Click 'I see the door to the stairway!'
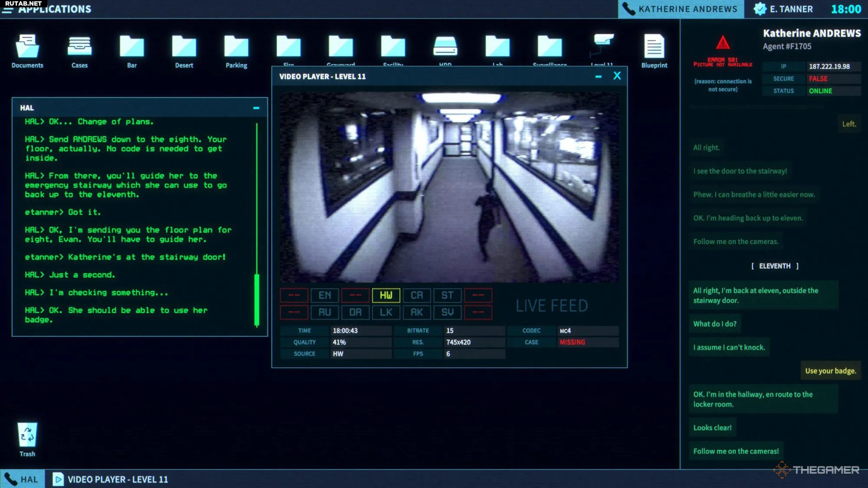The height and width of the screenshot is (488, 868). [740, 171]
